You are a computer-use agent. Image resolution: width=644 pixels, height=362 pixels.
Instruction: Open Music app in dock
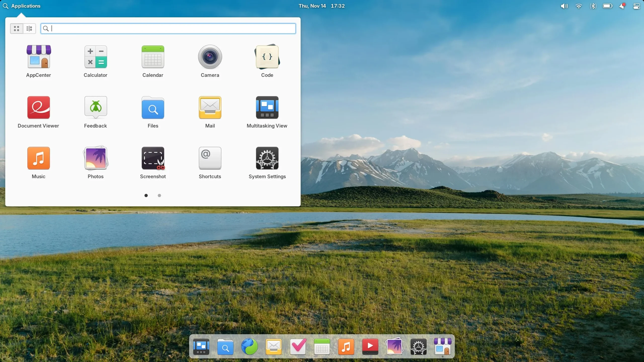[x=346, y=346]
